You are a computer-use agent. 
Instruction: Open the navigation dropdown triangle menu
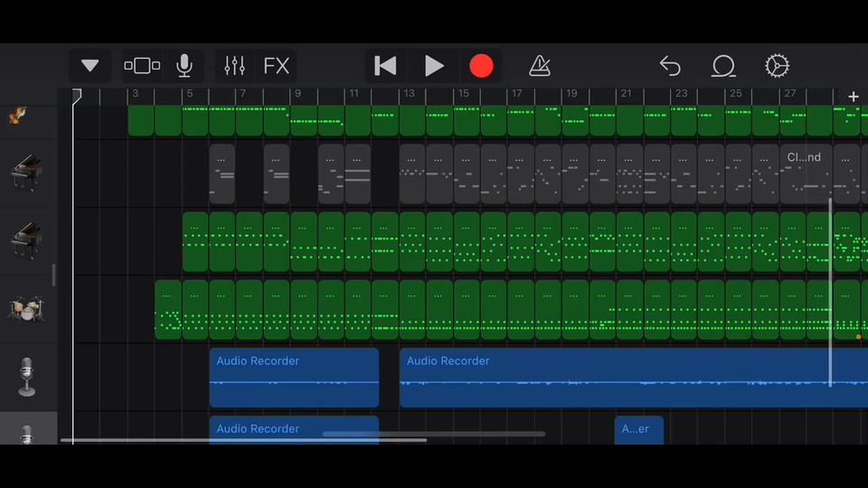pos(90,66)
